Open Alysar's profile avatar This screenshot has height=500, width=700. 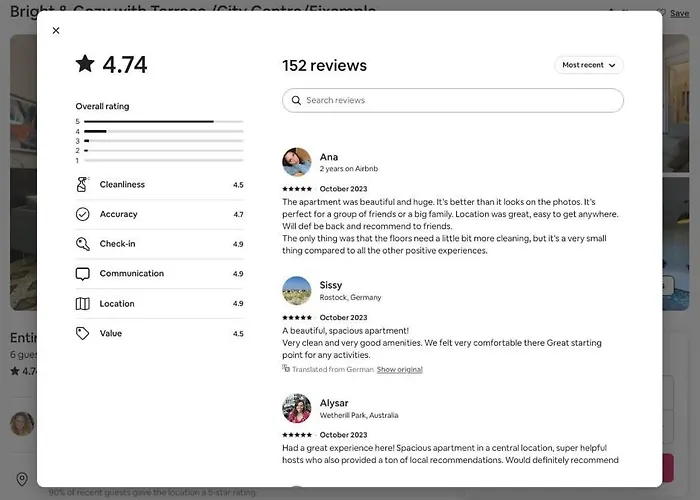pyautogui.click(x=297, y=408)
